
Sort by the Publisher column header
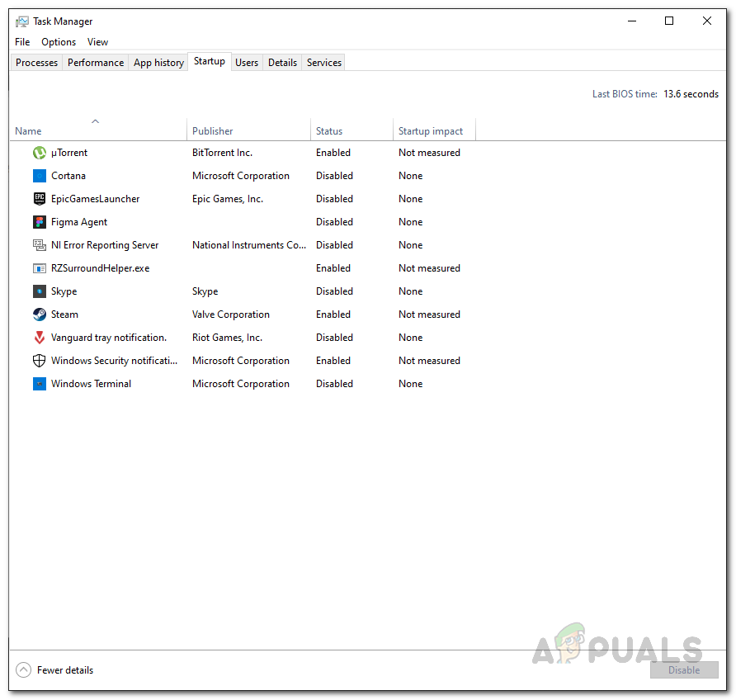248,130
